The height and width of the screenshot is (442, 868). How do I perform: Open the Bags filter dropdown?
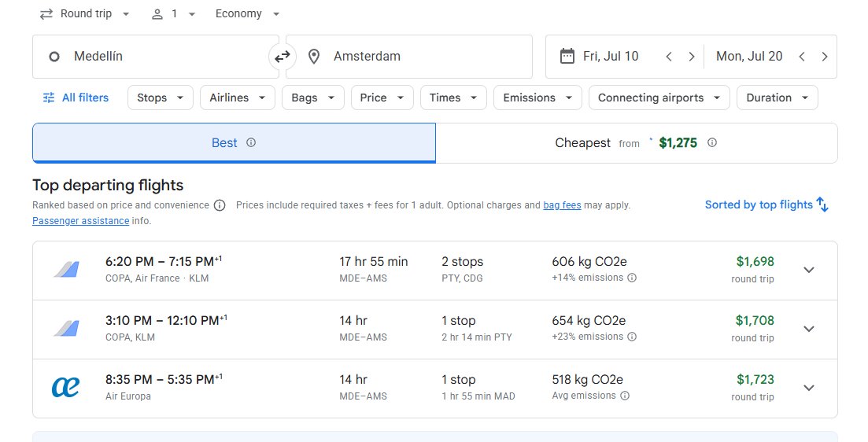coord(313,98)
